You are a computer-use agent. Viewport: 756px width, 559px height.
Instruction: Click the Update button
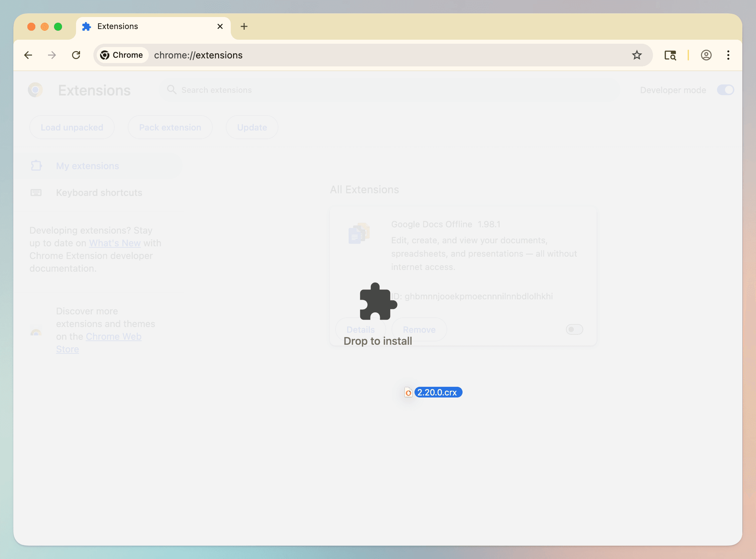coord(252,127)
